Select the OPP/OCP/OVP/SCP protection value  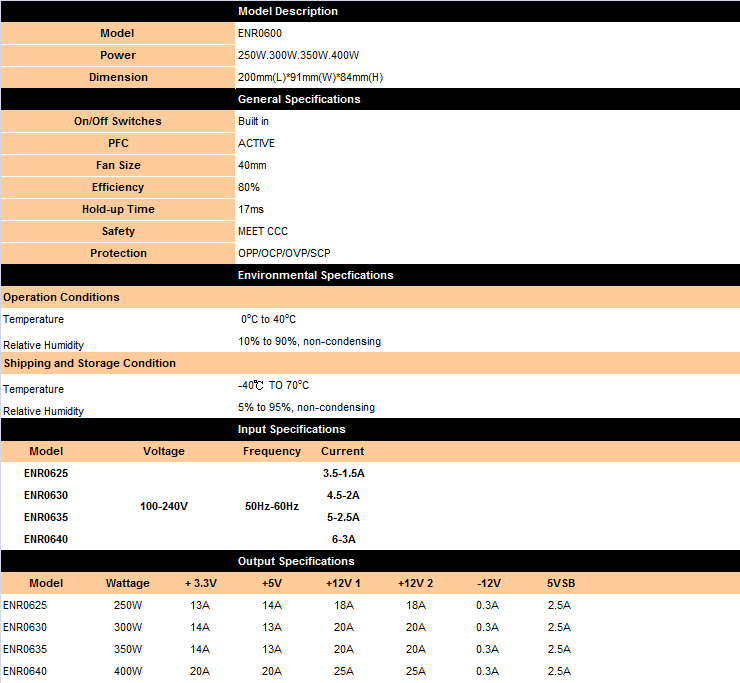click(x=284, y=253)
